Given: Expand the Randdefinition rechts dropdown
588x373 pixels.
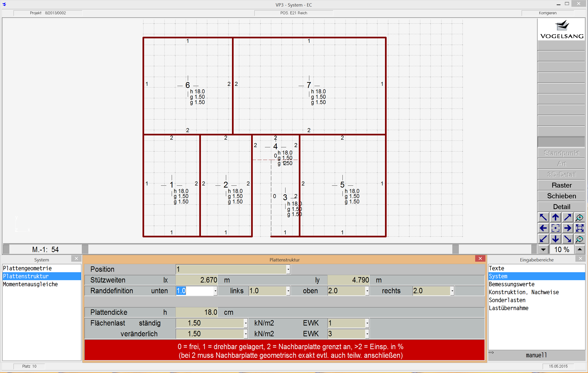Looking at the screenshot, I should (x=452, y=291).
